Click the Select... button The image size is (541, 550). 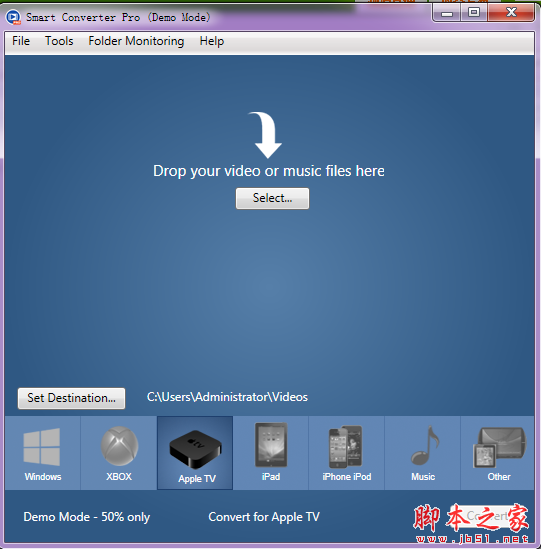(x=273, y=198)
